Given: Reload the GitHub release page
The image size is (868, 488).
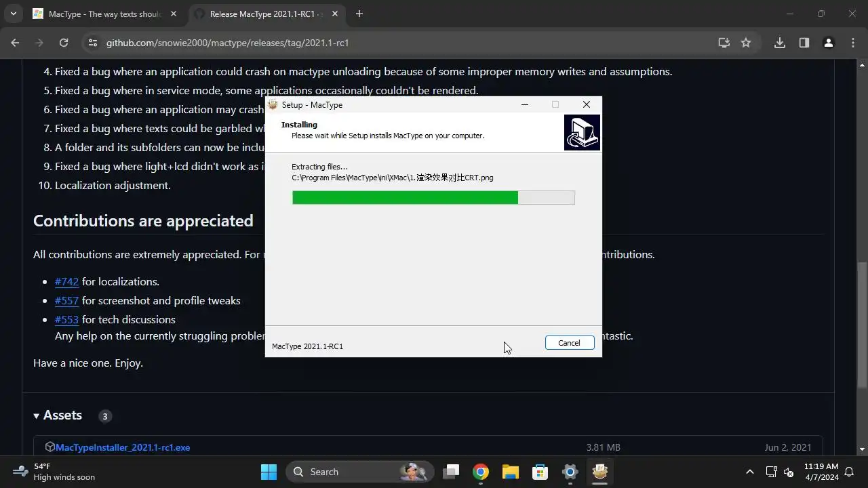Looking at the screenshot, I should pyautogui.click(x=64, y=43).
